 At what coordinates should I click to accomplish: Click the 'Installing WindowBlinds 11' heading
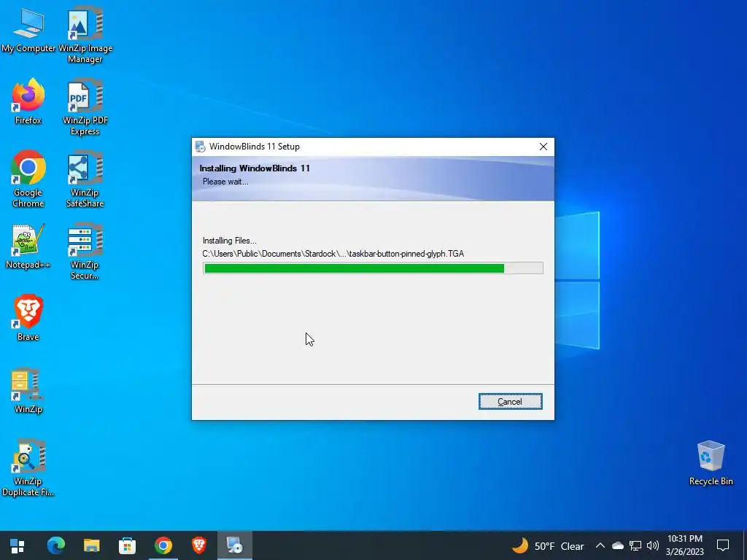[255, 168]
